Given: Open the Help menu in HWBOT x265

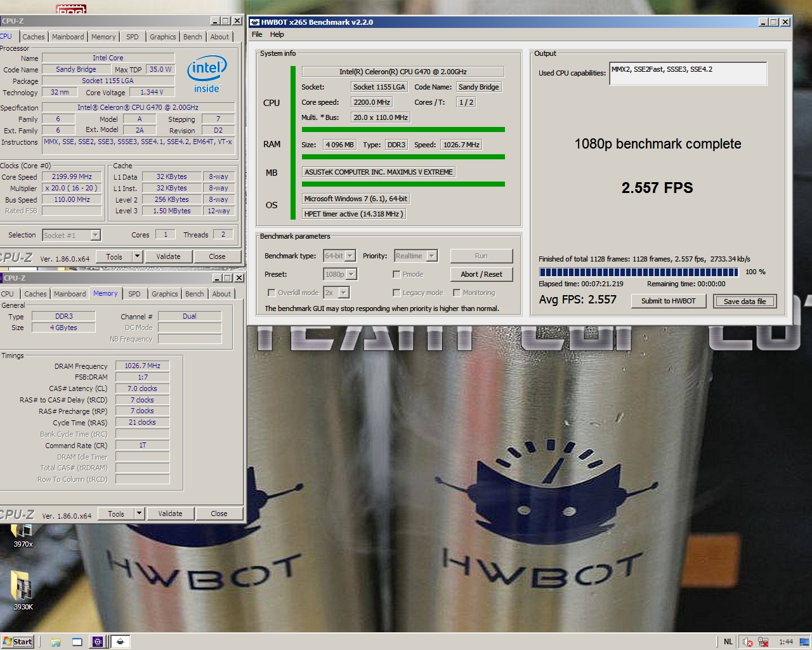Looking at the screenshot, I should 277,34.
